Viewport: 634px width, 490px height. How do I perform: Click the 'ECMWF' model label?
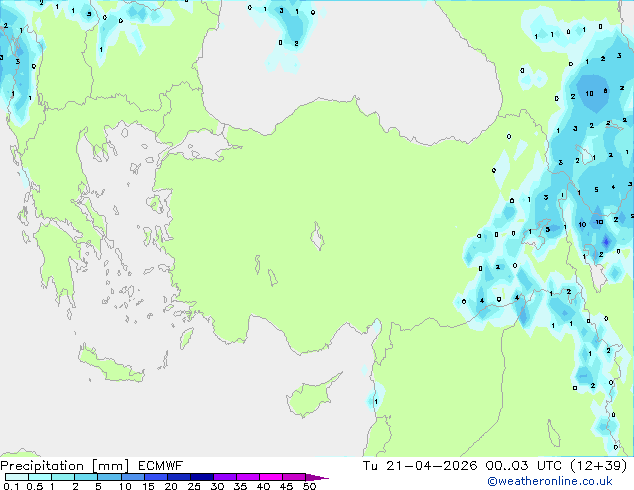click(x=161, y=466)
